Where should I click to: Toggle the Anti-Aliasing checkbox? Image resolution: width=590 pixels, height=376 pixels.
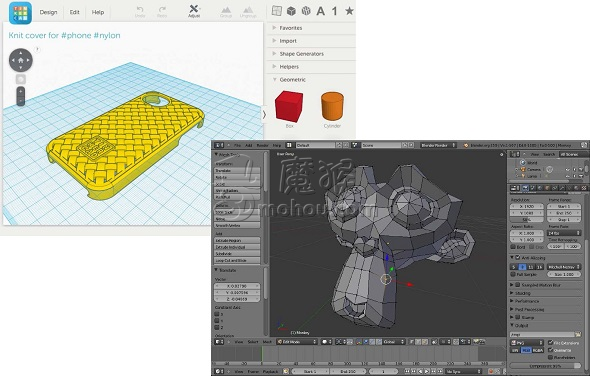[518, 258]
